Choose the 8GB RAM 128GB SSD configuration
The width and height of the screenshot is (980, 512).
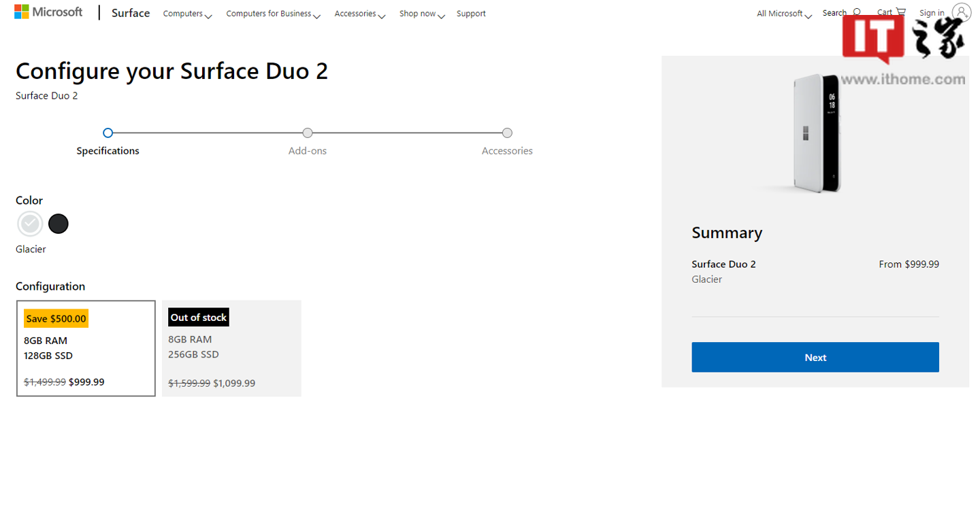(x=86, y=348)
